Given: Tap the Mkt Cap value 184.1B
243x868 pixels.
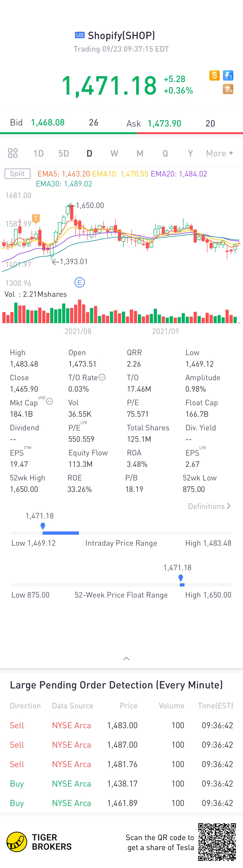Looking at the screenshot, I should click(22, 414).
